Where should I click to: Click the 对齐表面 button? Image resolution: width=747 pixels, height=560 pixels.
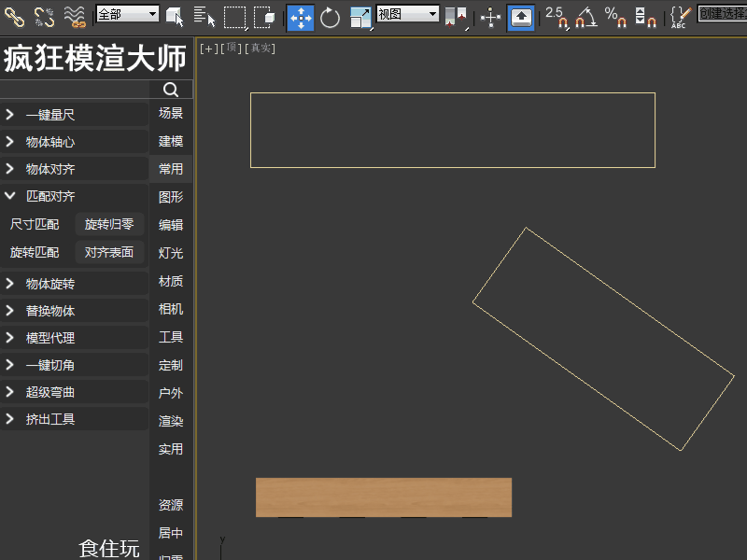coord(109,252)
